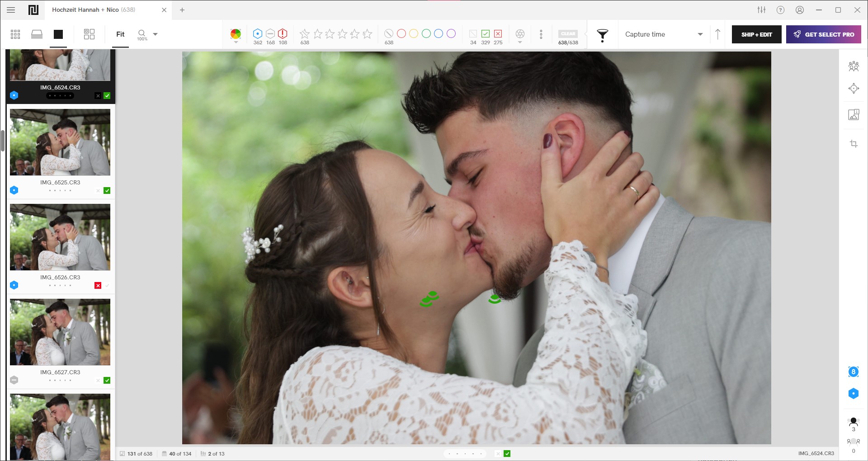Filter by 3-star rating

click(343, 34)
